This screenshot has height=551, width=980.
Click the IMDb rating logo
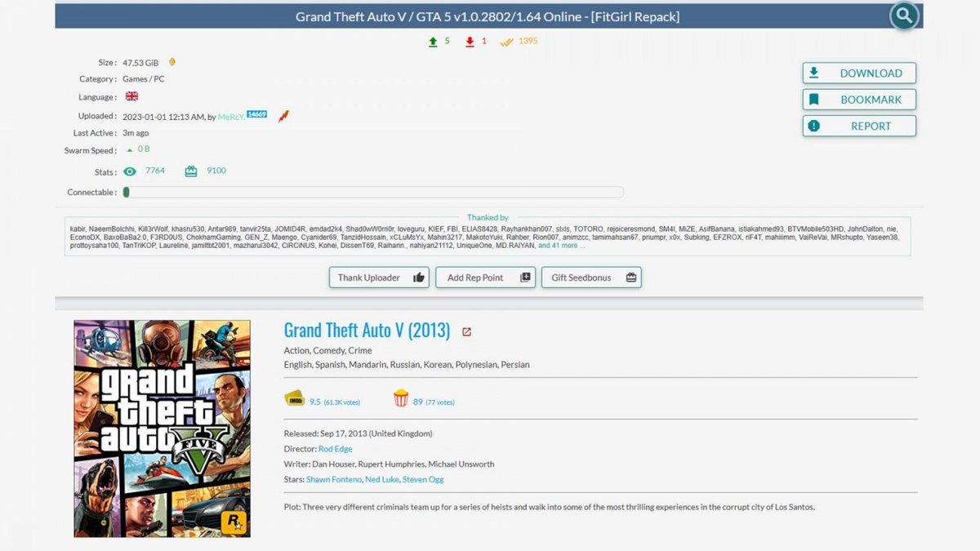294,398
